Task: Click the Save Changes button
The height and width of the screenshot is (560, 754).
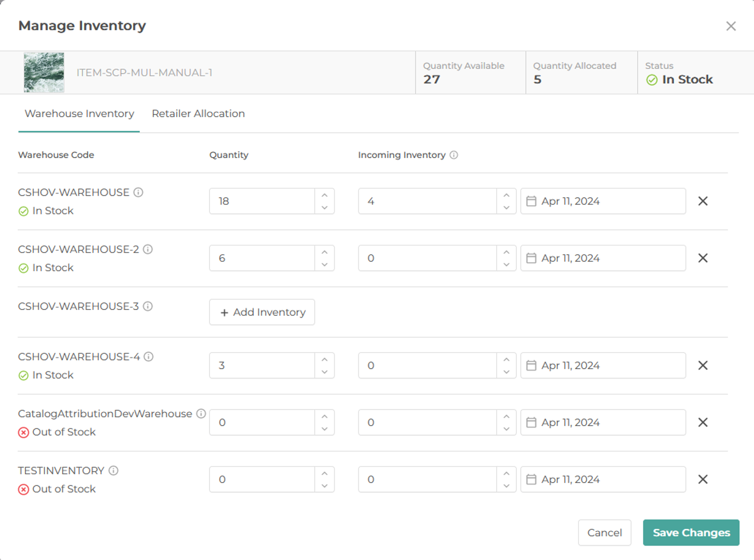Action: tap(691, 532)
